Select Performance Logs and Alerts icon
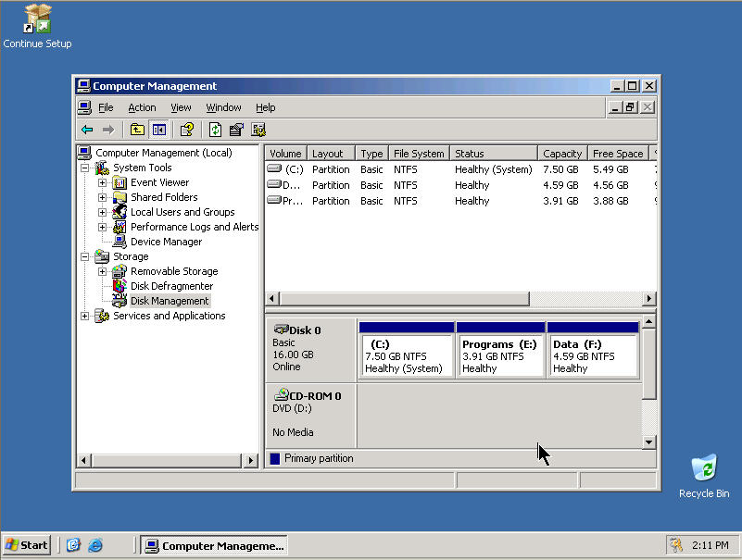The height and width of the screenshot is (560, 742). [x=119, y=227]
